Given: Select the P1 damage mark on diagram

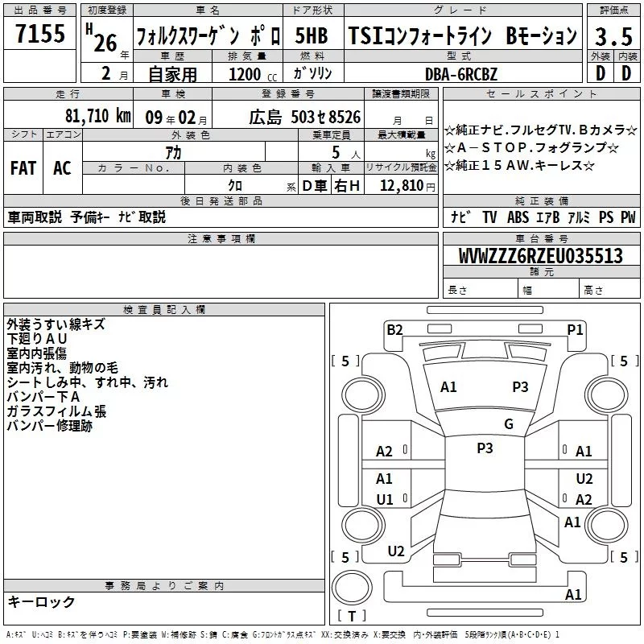Looking at the screenshot, I should pos(575,330).
